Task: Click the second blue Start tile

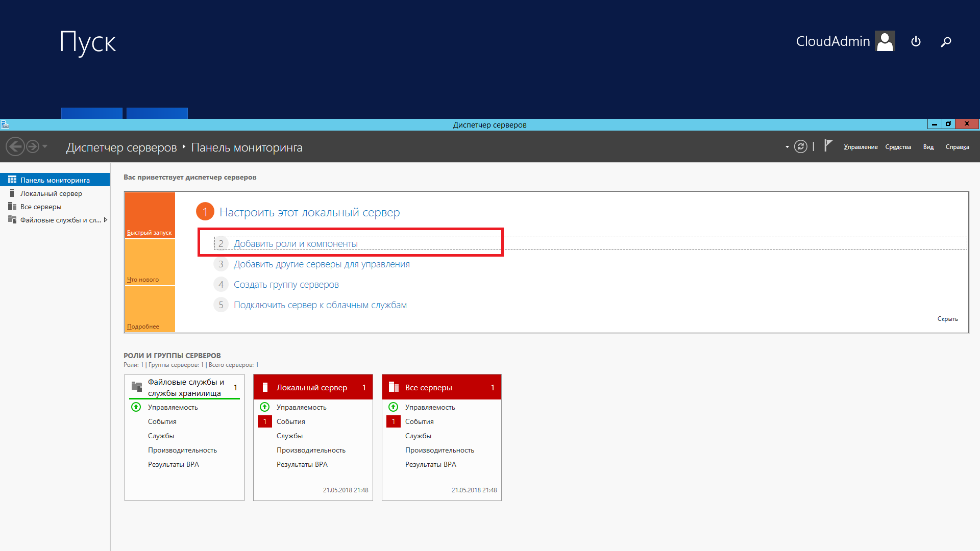Action: coord(157,113)
